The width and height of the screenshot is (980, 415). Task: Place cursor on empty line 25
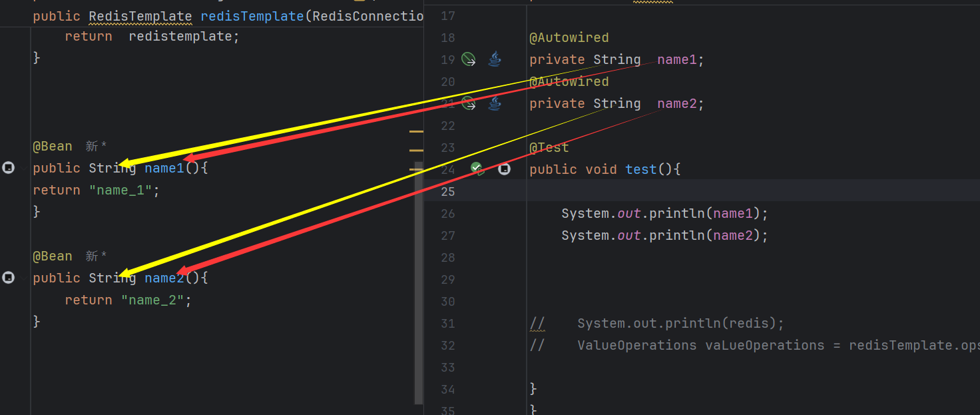point(666,191)
